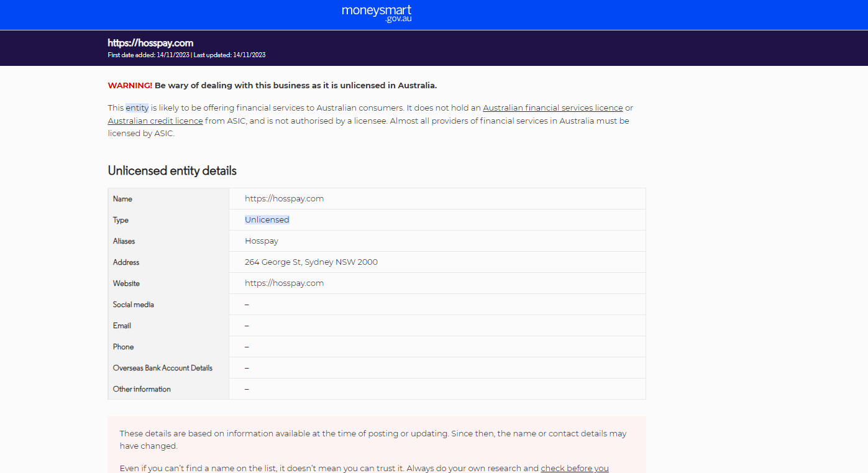
Task: Click https://hosspay.com in the Website row
Action: pos(284,283)
